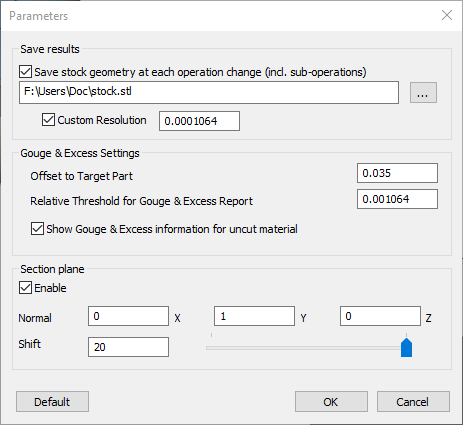This screenshot has height=425, width=463.
Task: Click the Normal X input field
Action: click(128, 316)
